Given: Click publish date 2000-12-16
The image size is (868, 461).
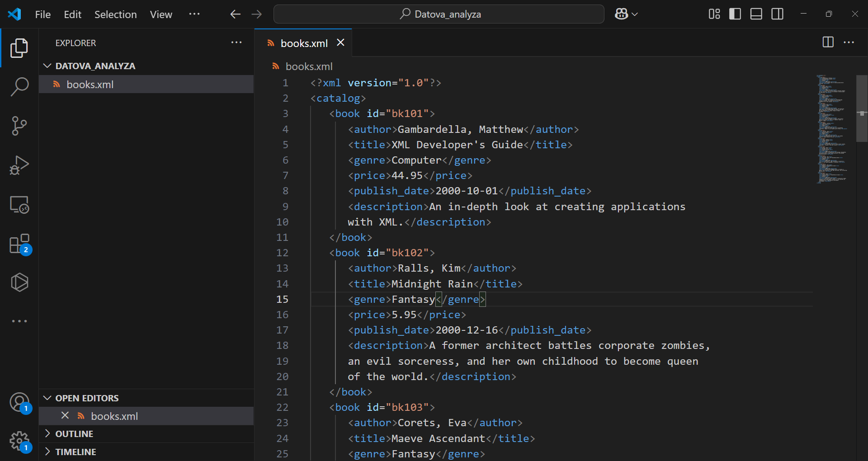Looking at the screenshot, I should 467,330.
